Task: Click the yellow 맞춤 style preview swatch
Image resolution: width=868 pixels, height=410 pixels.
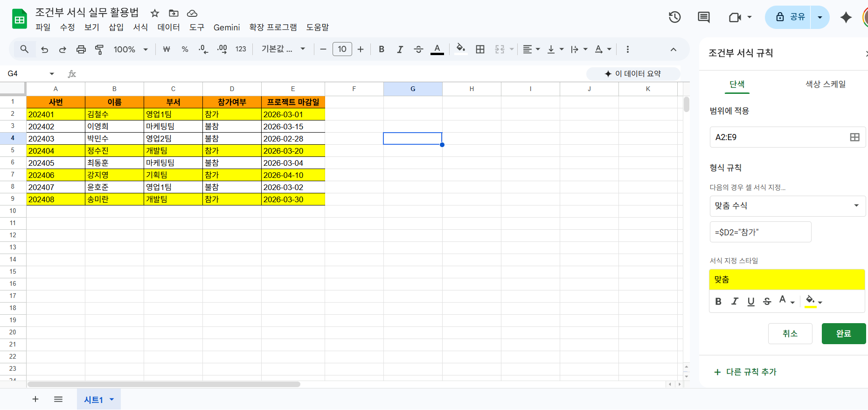Action: point(787,280)
